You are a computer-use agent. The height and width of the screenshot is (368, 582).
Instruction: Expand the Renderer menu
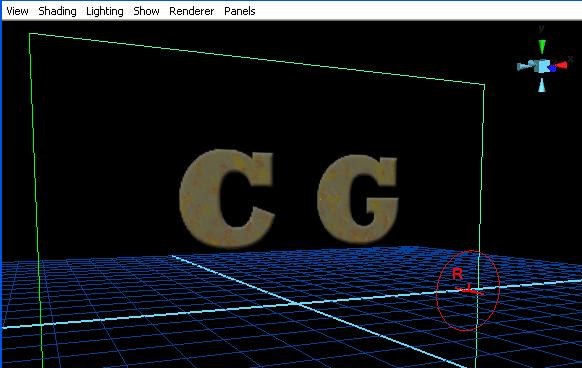[x=192, y=11]
